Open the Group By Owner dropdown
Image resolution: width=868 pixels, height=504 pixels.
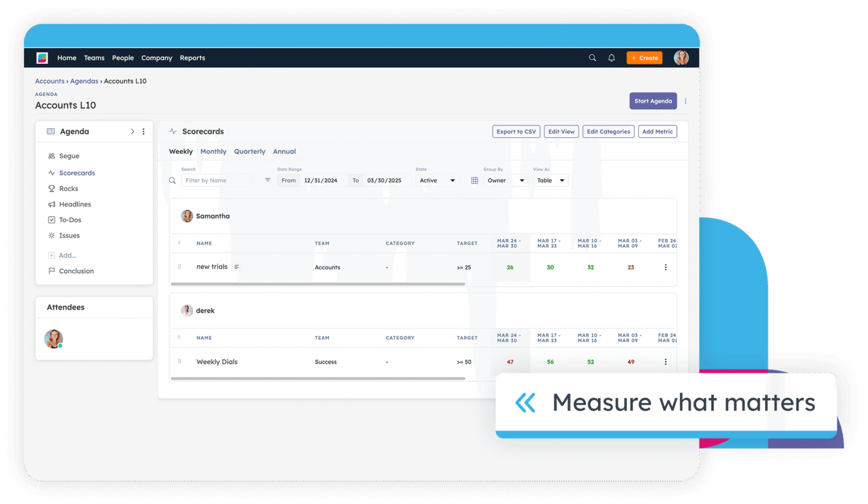[x=506, y=180]
